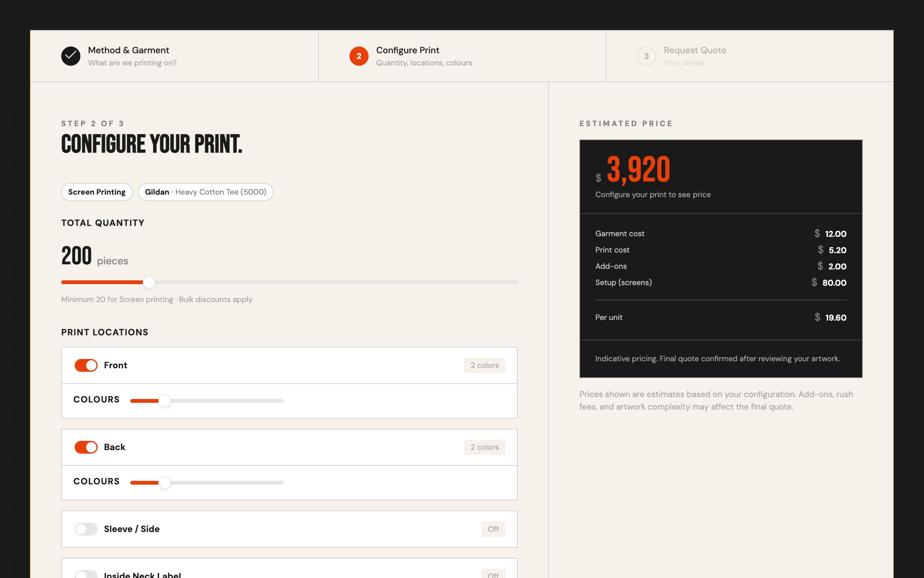The image size is (924, 578).
Task: Click the Screen Printing chip
Action: 97,192
